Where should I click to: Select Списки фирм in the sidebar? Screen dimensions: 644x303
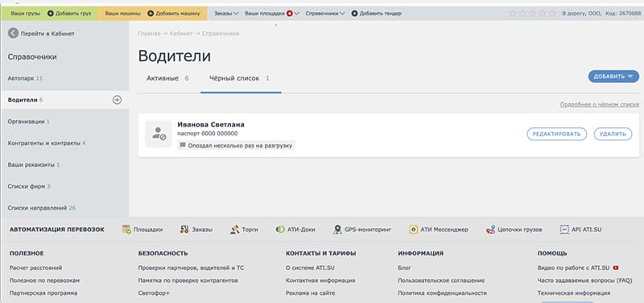29,186
